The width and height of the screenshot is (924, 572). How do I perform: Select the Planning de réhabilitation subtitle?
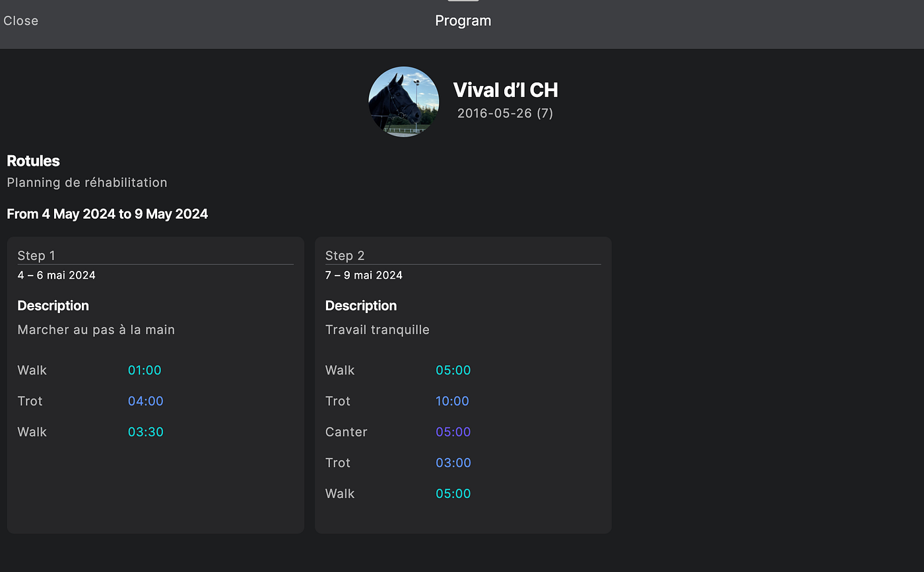pyautogui.click(x=87, y=182)
